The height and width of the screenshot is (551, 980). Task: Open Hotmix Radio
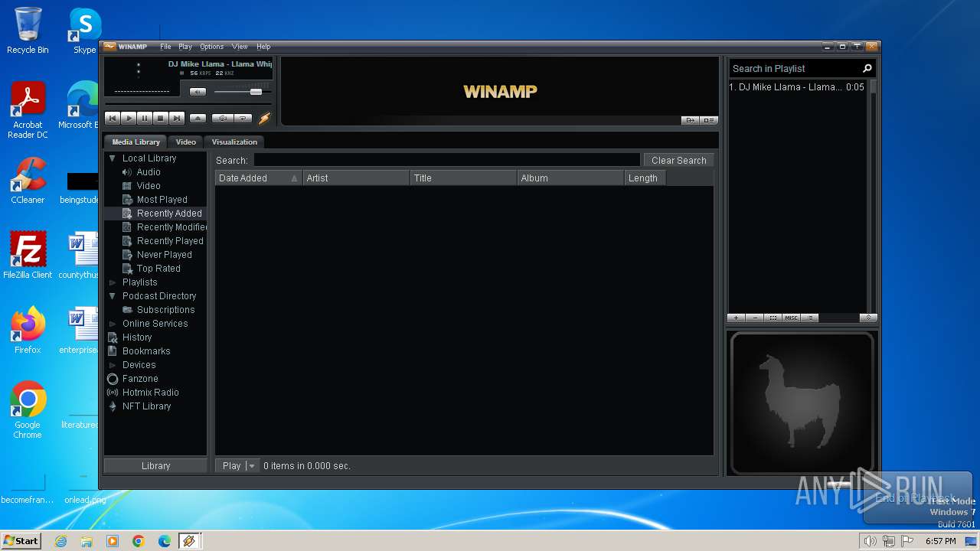point(150,393)
